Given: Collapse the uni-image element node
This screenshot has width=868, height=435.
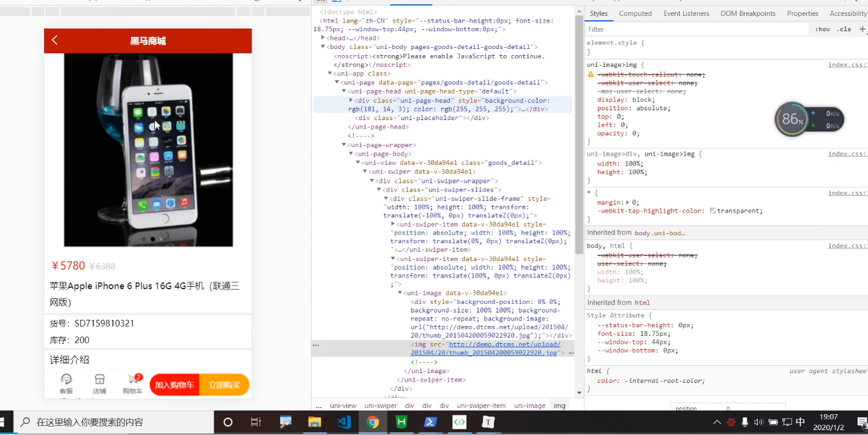Looking at the screenshot, I should coord(400,293).
